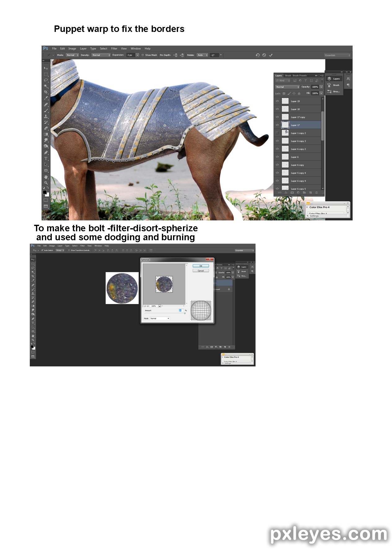Toggle Quick Mask mode in Puppet Warp screenshot
Screen dimensions: 392x549
point(46,200)
